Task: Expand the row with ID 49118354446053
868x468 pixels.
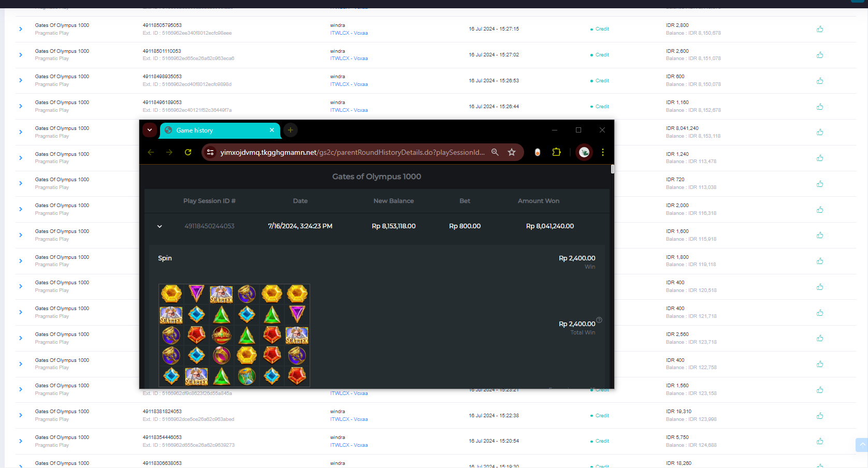Action: pyautogui.click(x=21, y=441)
